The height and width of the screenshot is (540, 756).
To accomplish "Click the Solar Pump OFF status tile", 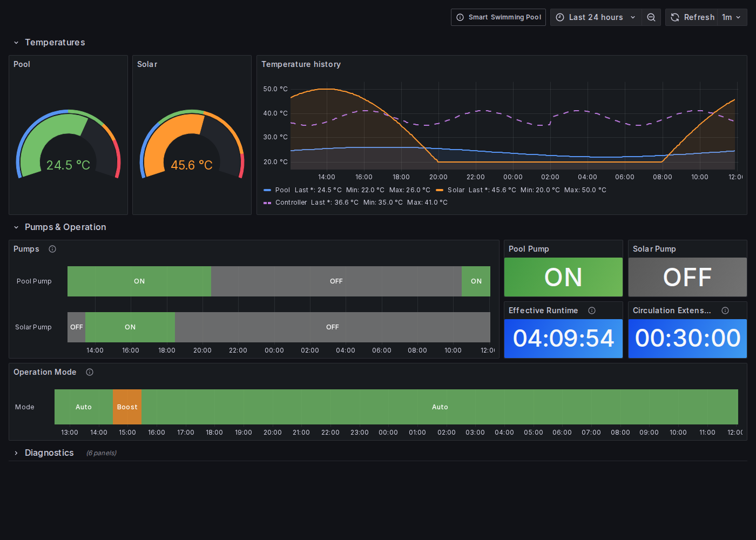I will click(687, 277).
